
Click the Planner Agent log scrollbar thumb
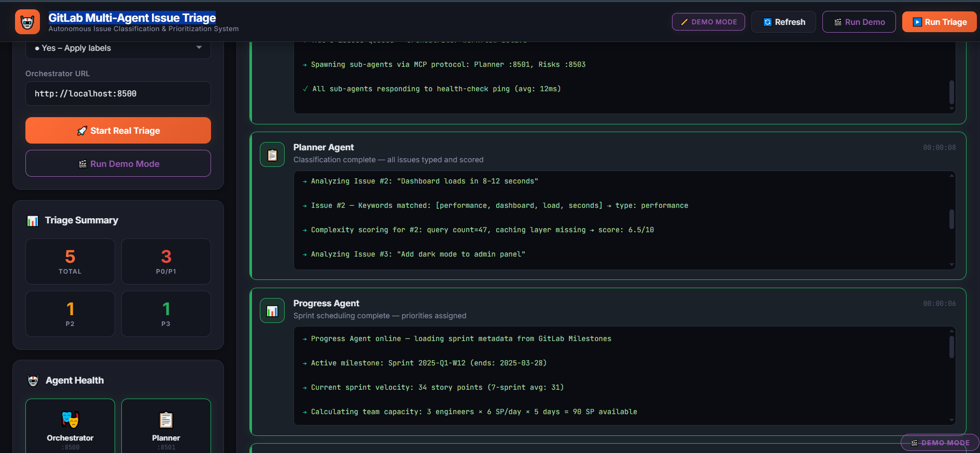pyautogui.click(x=951, y=219)
